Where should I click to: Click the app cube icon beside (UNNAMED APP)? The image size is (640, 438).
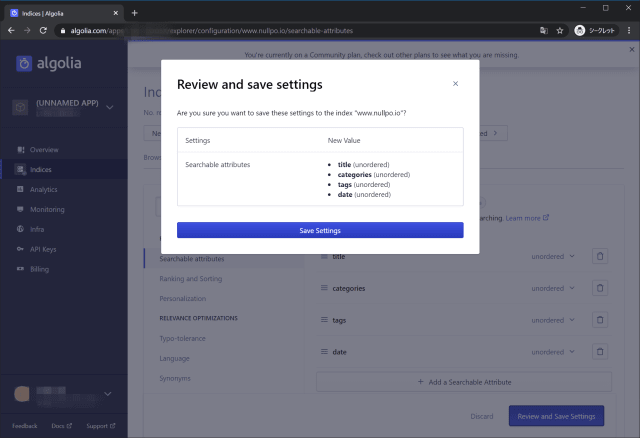20,107
